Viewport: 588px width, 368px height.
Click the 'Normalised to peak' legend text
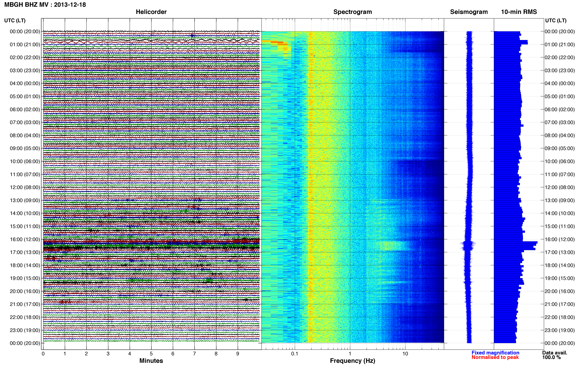click(x=495, y=357)
